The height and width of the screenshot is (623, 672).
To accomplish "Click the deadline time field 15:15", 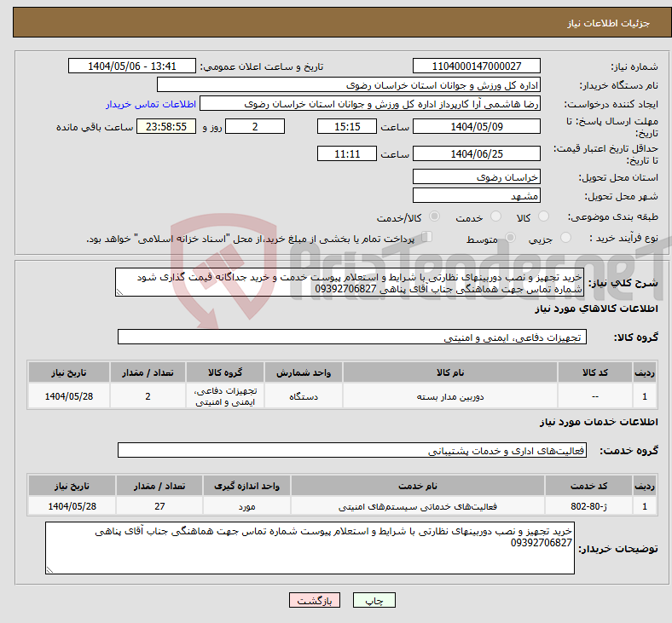I will click(x=347, y=126).
